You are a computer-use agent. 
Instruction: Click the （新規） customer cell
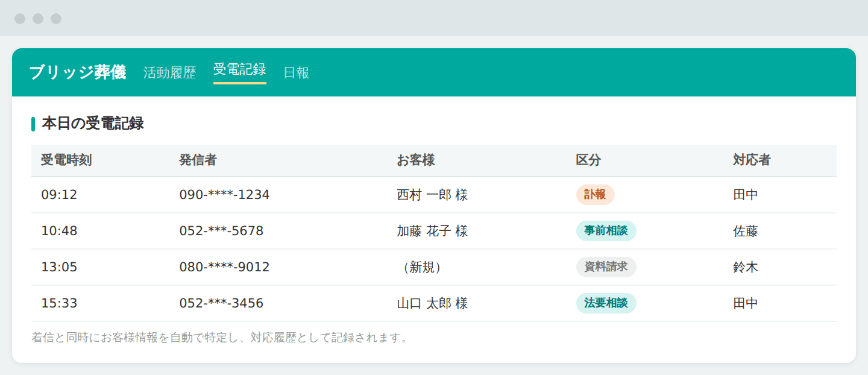coord(422,267)
